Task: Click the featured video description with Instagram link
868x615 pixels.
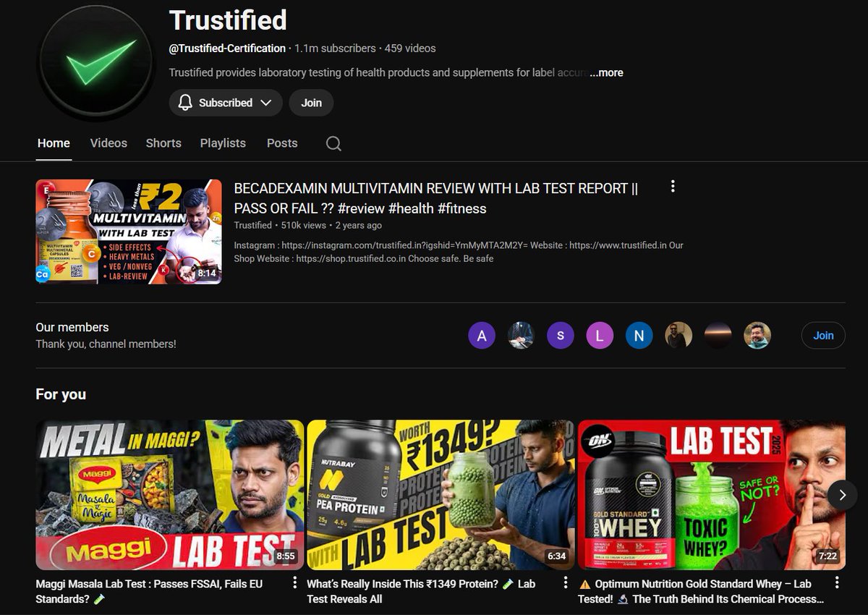Action: tap(459, 252)
